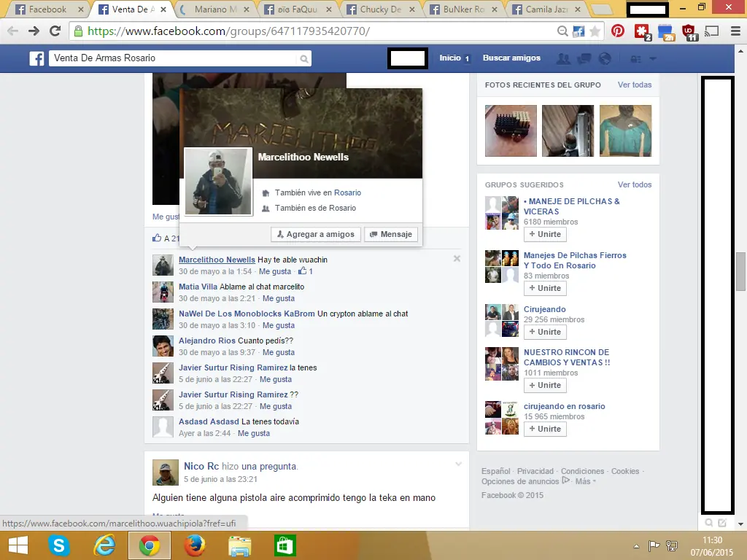This screenshot has width=747, height=560.
Task: Click the browser address bar URL
Action: [228, 31]
